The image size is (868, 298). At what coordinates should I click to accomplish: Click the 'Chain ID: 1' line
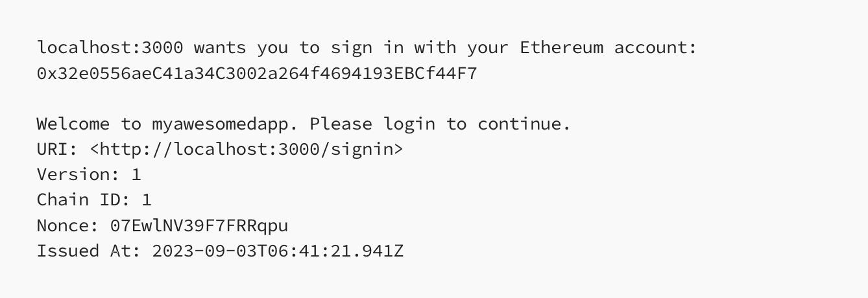(x=94, y=198)
